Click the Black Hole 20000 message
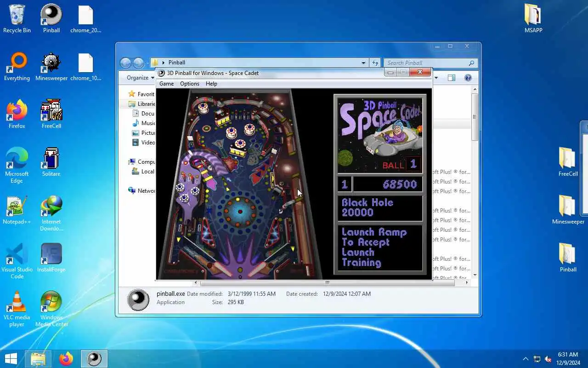The width and height of the screenshot is (588, 368). pos(380,208)
